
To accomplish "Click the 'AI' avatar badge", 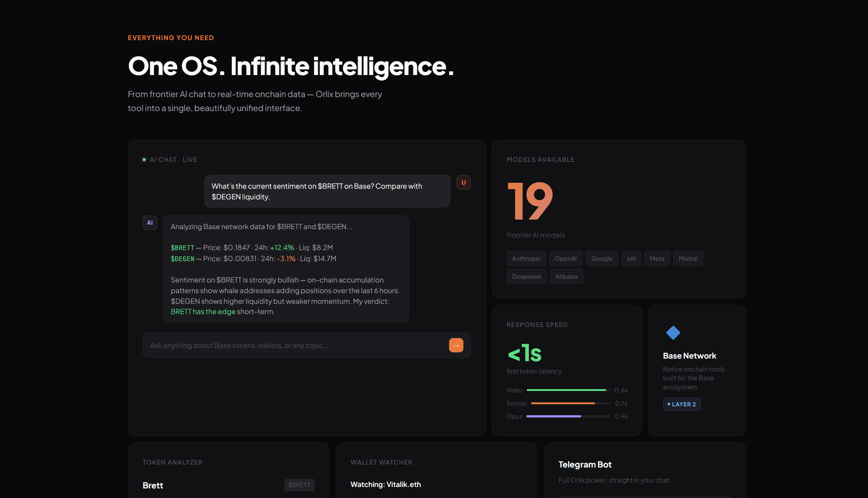I will [150, 223].
